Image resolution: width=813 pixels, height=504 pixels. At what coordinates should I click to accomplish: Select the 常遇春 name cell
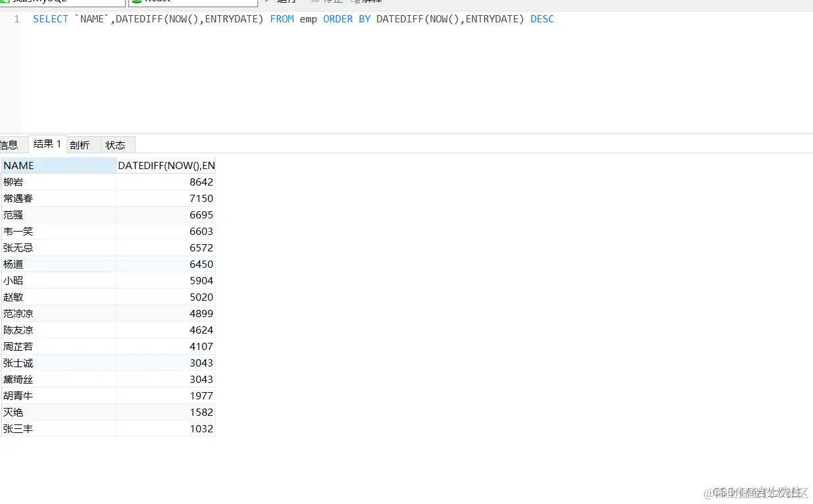pyautogui.click(x=59, y=199)
